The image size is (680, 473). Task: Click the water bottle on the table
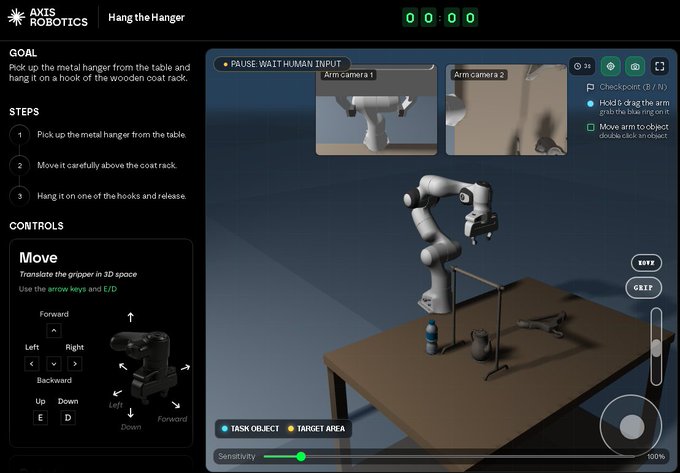coord(431,337)
